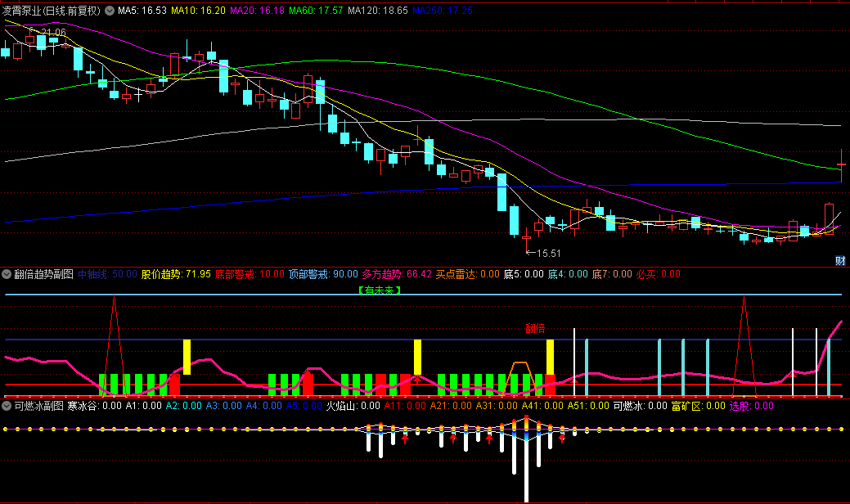Select the MA120: 18.65 label
Screen dimensions: 850x504
tap(378, 11)
